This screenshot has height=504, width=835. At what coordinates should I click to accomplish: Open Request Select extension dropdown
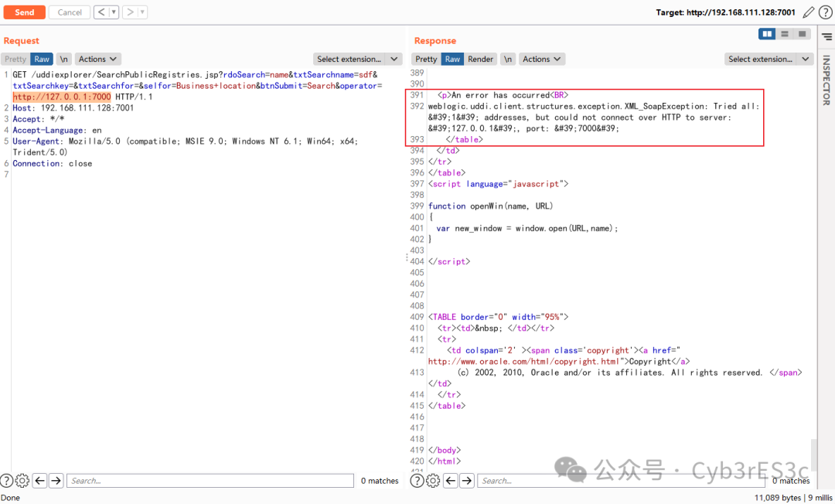[x=357, y=59]
